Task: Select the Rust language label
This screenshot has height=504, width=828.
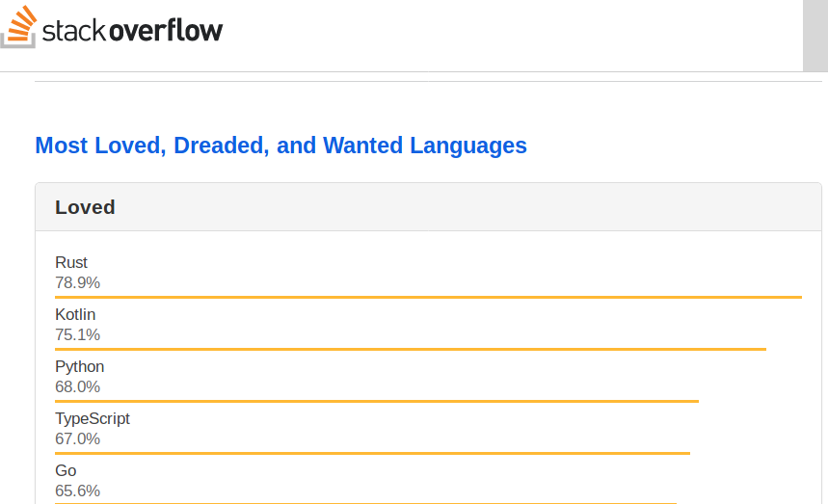Action: [71, 262]
